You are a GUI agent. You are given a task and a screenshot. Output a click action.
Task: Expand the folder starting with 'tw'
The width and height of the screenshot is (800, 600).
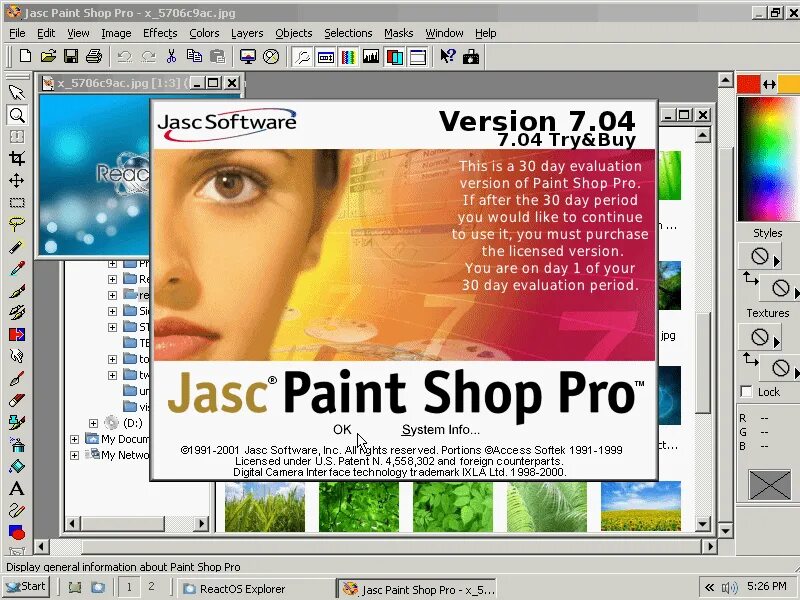pos(112,375)
